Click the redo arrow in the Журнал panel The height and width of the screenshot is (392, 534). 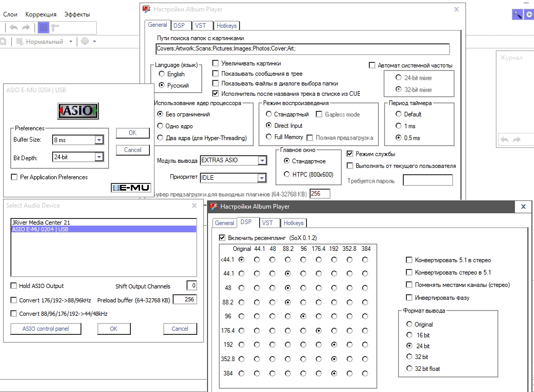[x=516, y=140]
